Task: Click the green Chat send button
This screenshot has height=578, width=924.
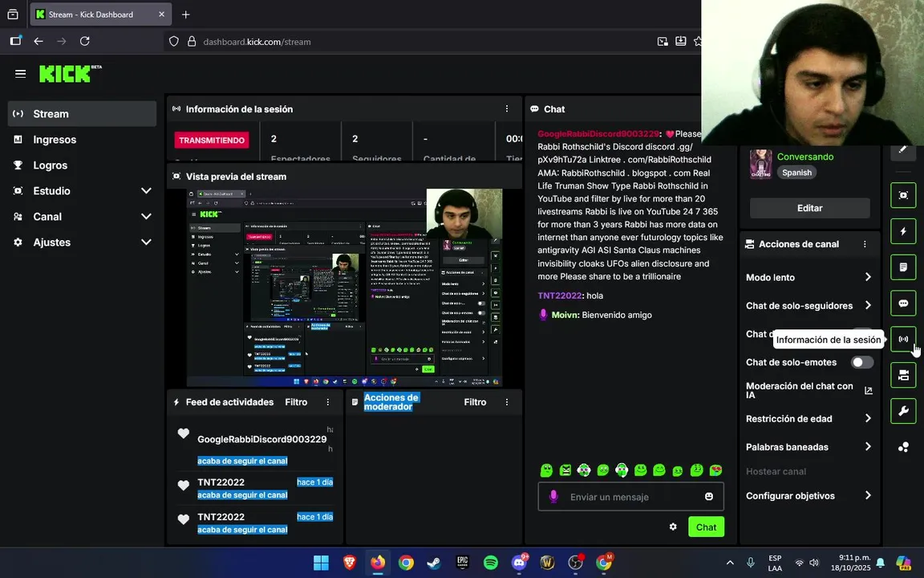Action: [x=706, y=527]
